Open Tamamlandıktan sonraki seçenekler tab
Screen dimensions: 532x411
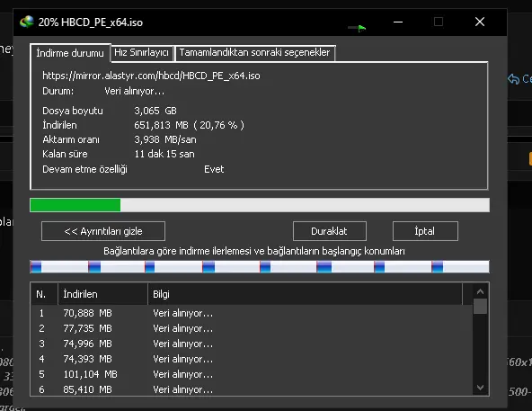(255, 53)
